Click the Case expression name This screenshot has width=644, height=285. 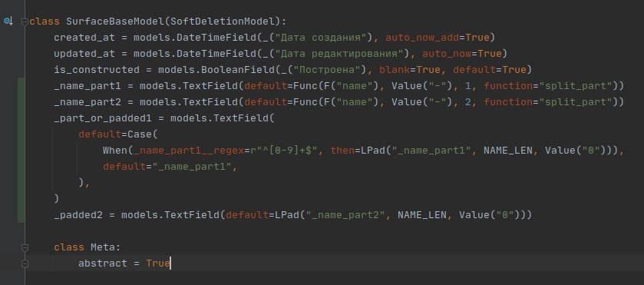(x=140, y=134)
